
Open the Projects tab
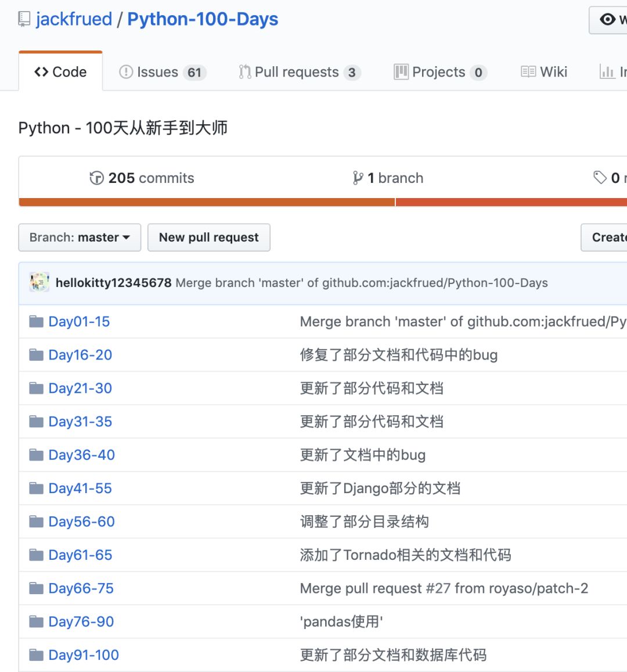click(440, 72)
